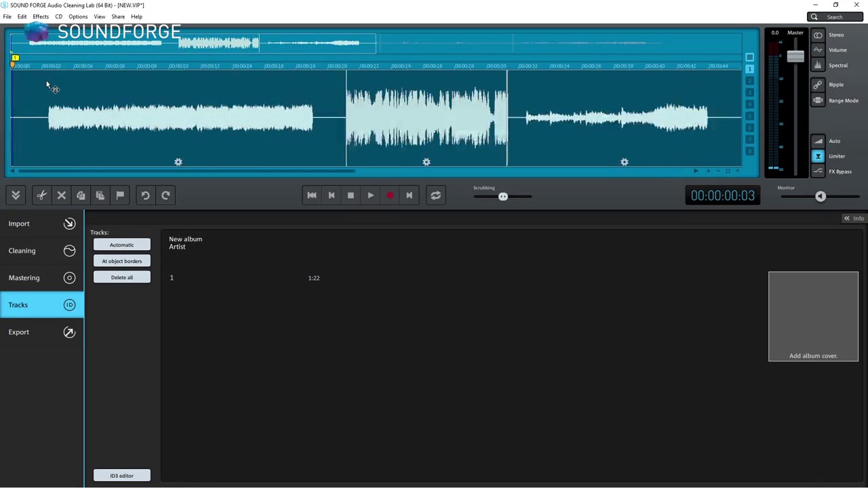The image size is (868, 488).
Task: Toggle loop playback mode
Action: click(x=435, y=195)
